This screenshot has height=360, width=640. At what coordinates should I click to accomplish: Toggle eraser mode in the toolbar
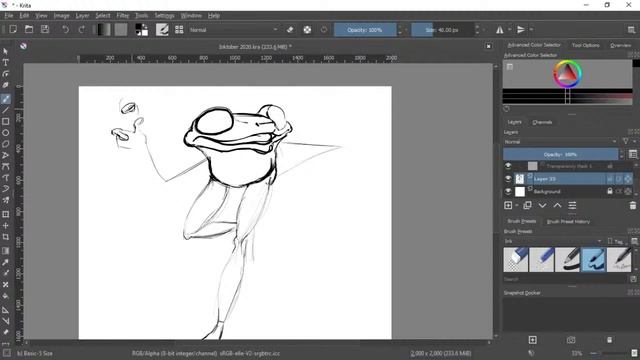click(x=290, y=29)
